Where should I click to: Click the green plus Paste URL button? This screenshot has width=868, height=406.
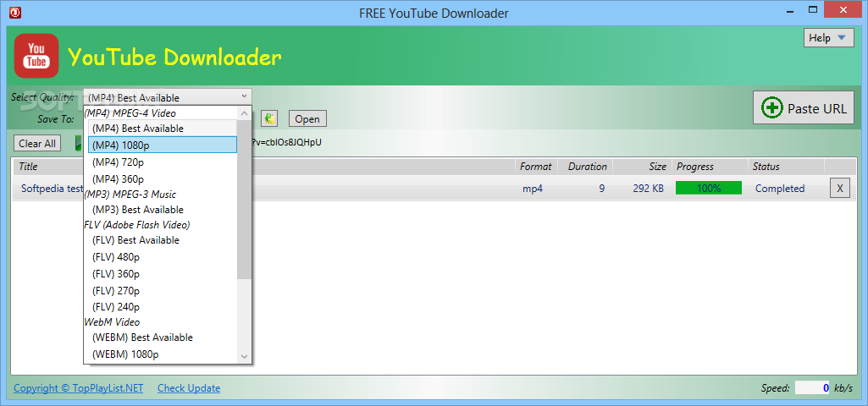pyautogui.click(x=804, y=108)
